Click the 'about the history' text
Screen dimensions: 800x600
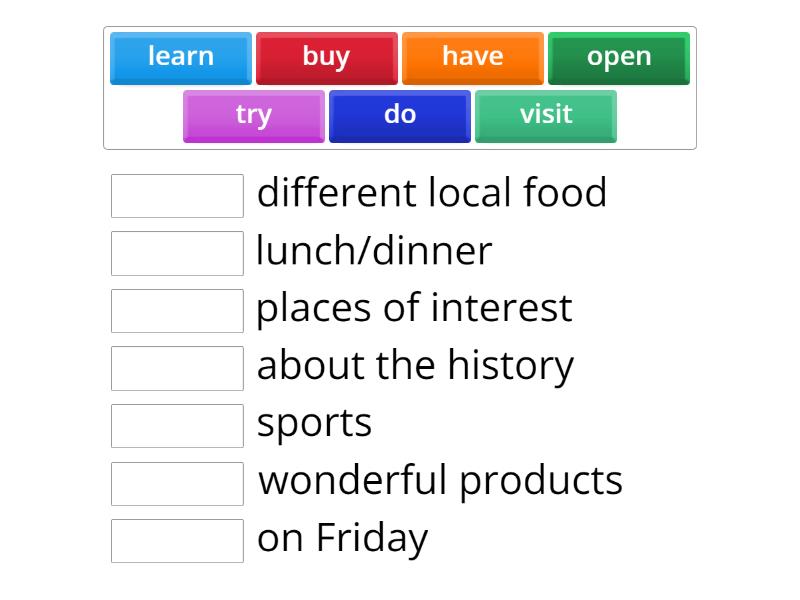point(415,366)
